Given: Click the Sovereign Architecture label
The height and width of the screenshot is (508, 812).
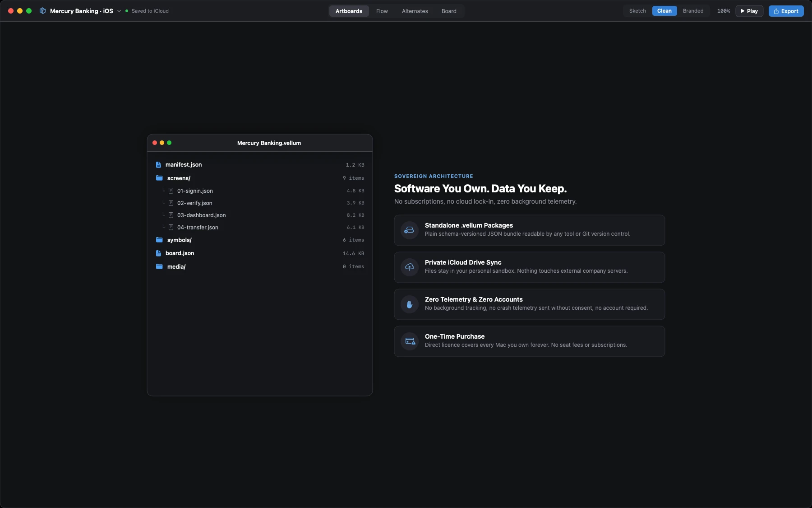Looking at the screenshot, I should pos(434,176).
